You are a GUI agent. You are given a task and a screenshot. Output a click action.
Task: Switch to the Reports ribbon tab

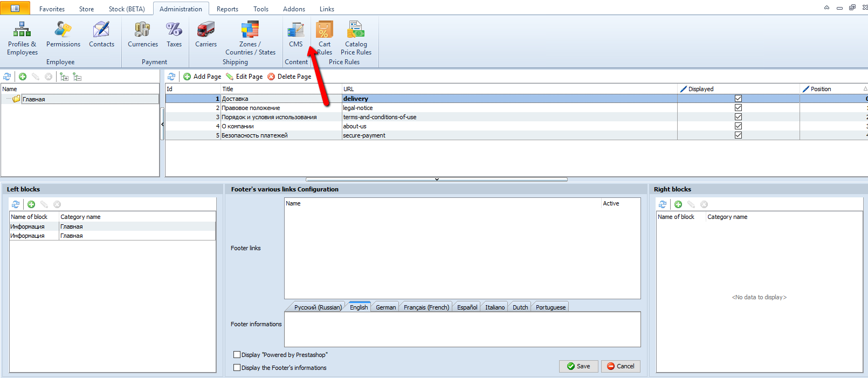pyautogui.click(x=227, y=9)
